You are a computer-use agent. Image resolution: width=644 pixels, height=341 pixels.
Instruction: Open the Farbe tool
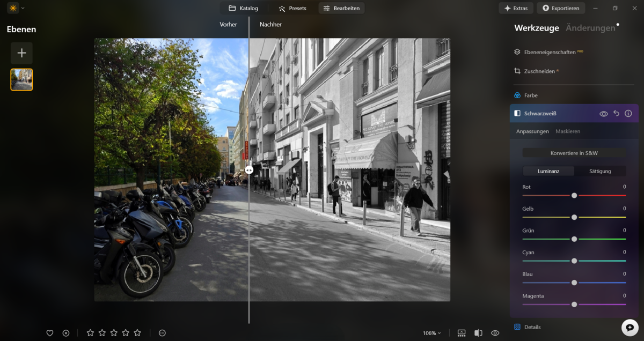(531, 95)
